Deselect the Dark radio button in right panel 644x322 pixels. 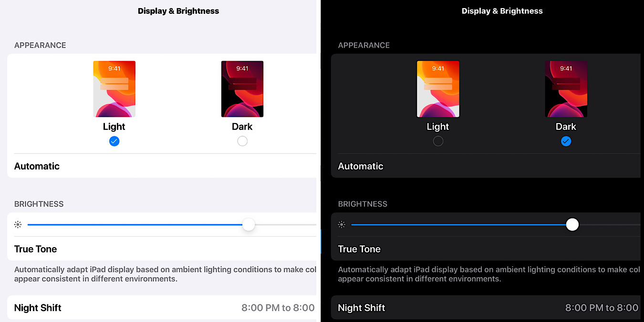click(x=566, y=141)
